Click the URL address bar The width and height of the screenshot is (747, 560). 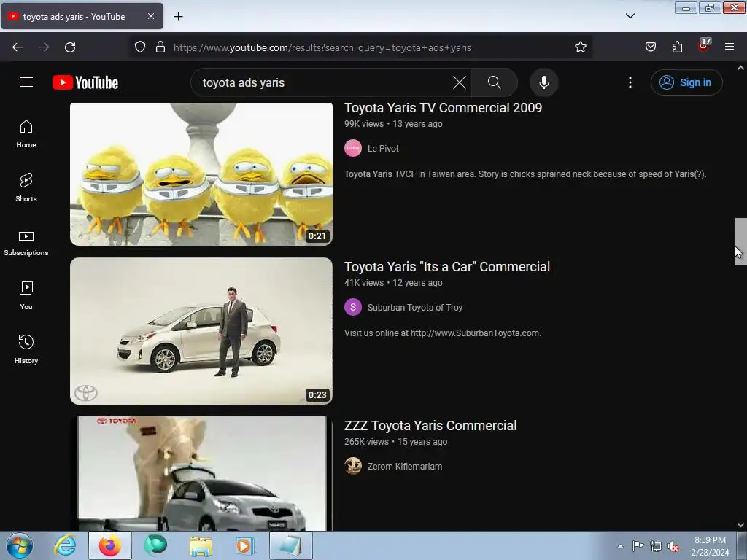(362, 47)
